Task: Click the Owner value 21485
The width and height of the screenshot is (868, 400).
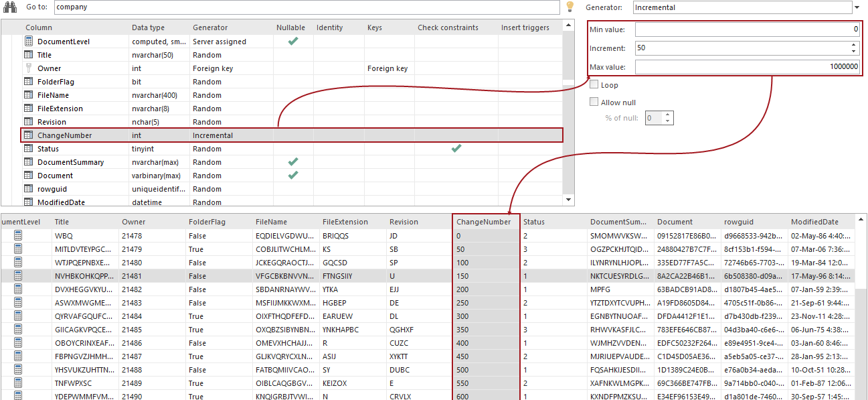Action: click(133, 329)
